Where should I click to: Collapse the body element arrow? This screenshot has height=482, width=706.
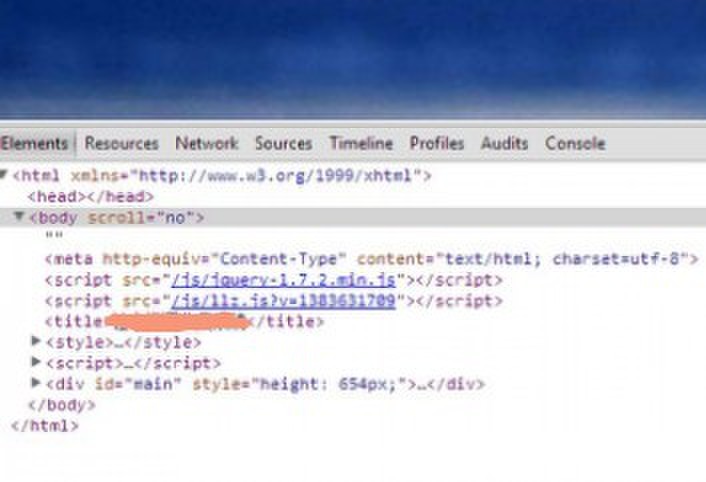click(19, 216)
